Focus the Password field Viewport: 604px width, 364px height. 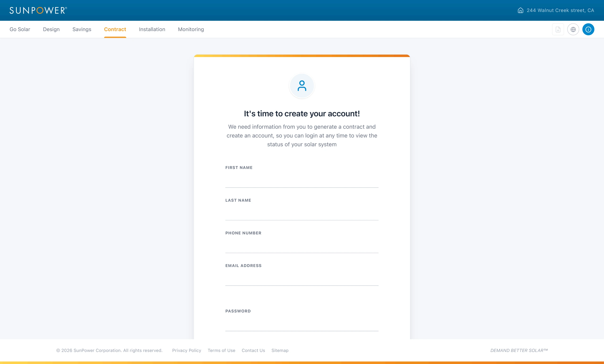point(302,324)
